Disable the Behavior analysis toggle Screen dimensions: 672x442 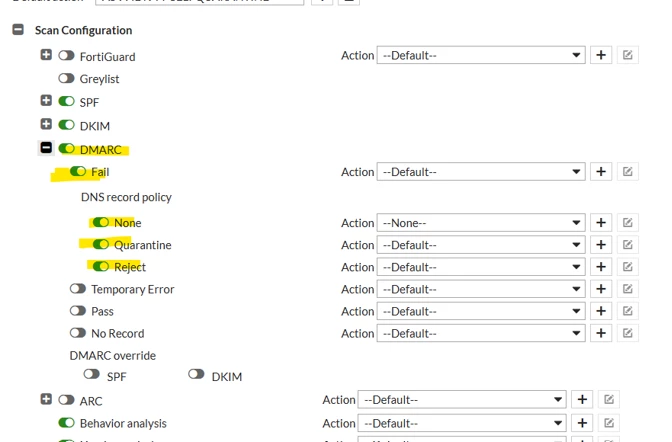coord(66,423)
